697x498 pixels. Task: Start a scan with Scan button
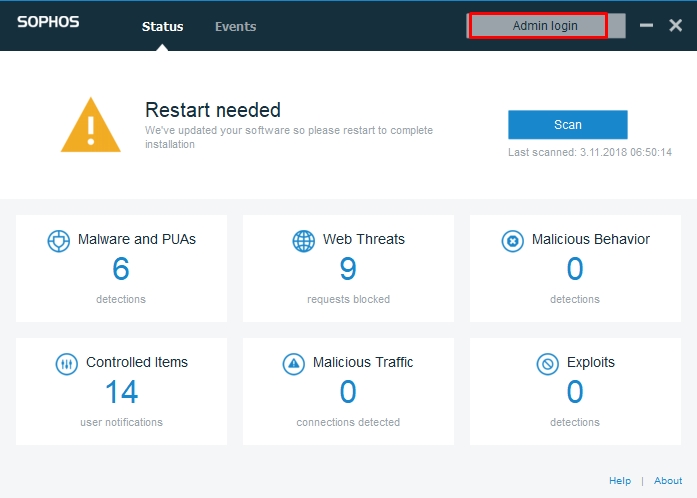tap(568, 124)
